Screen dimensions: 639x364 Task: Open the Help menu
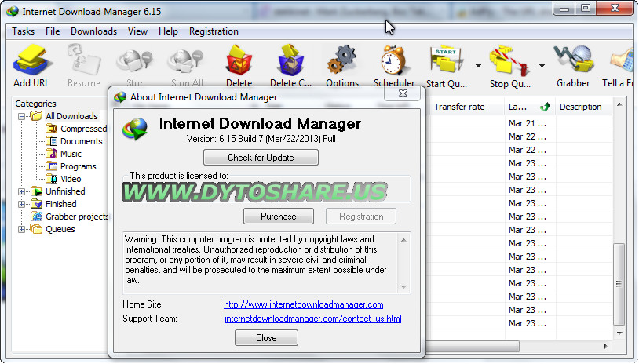(x=168, y=31)
